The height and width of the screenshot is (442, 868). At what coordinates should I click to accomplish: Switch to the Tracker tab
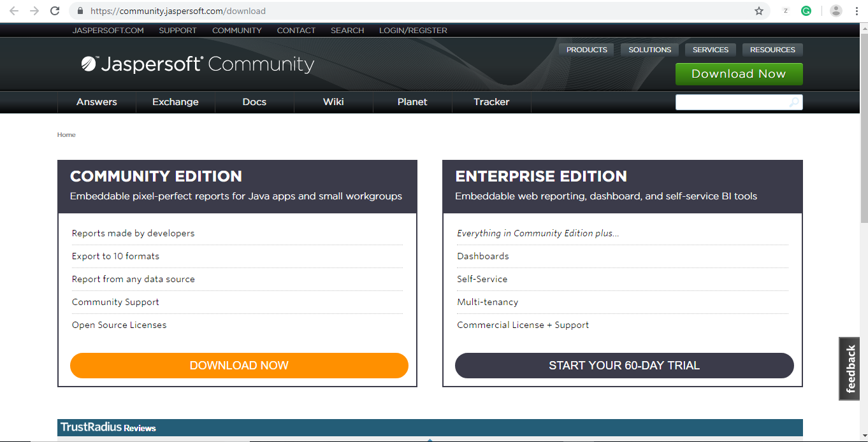point(491,102)
